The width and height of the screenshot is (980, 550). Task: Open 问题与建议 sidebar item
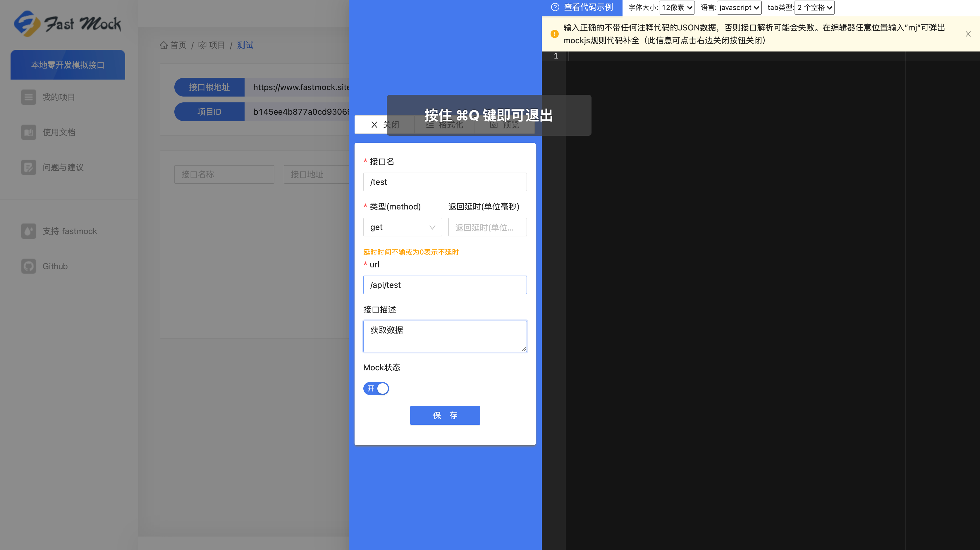coord(63,167)
